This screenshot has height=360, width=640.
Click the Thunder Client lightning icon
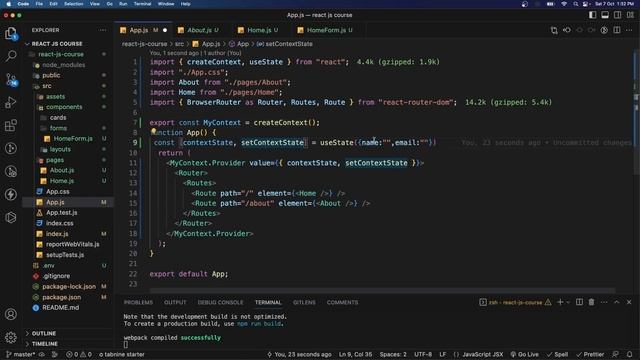tap(11, 194)
